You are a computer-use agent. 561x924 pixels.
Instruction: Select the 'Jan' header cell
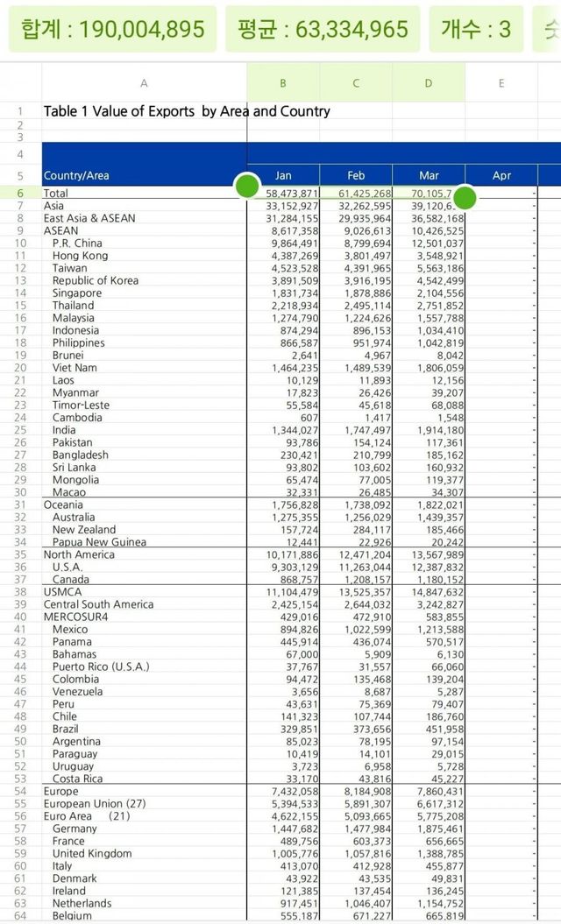283,176
